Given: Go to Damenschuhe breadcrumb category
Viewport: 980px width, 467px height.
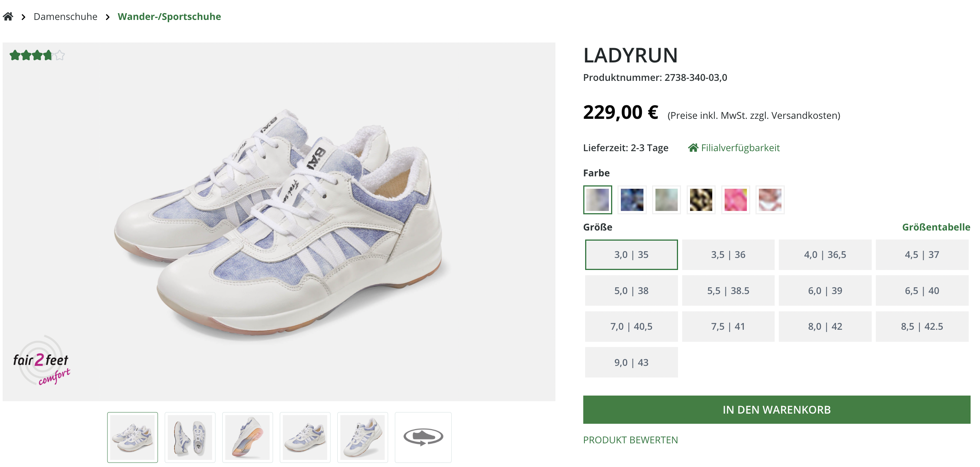Looking at the screenshot, I should coord(65,16).
